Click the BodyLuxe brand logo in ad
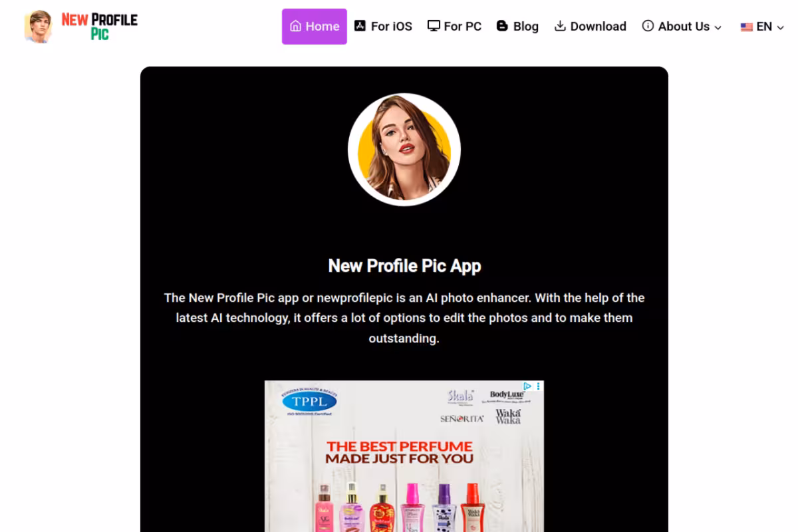The height and width of the screenshot is (532, 798). click(x=507, y=396)
